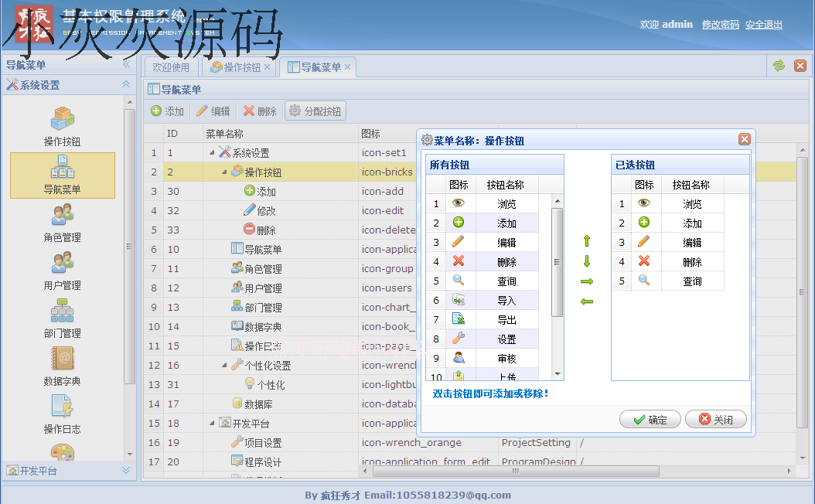Collapse the 导航菜单 sidebar panel

[x=126, y=64]
